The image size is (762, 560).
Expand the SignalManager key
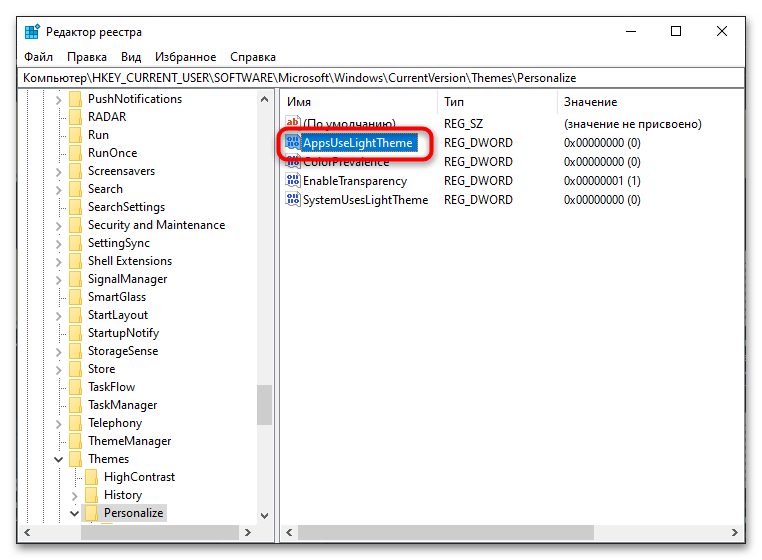pos(59,280)
